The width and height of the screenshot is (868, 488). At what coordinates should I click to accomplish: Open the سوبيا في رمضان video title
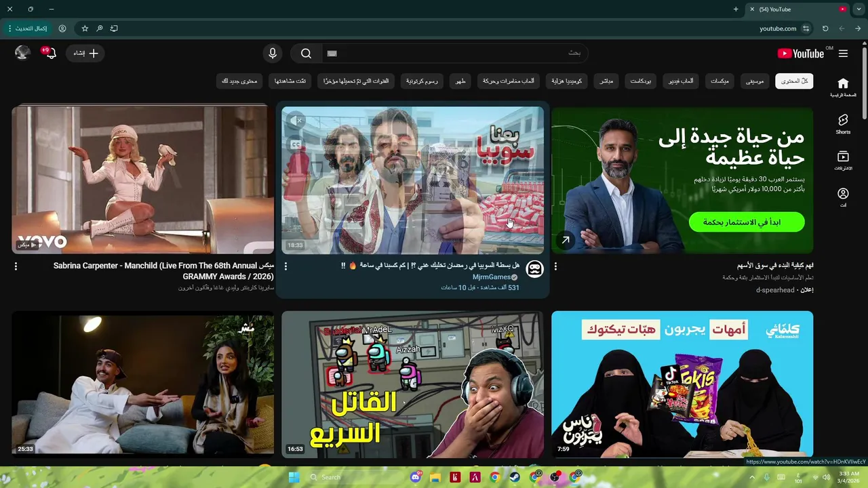click(x=430, y=266)
